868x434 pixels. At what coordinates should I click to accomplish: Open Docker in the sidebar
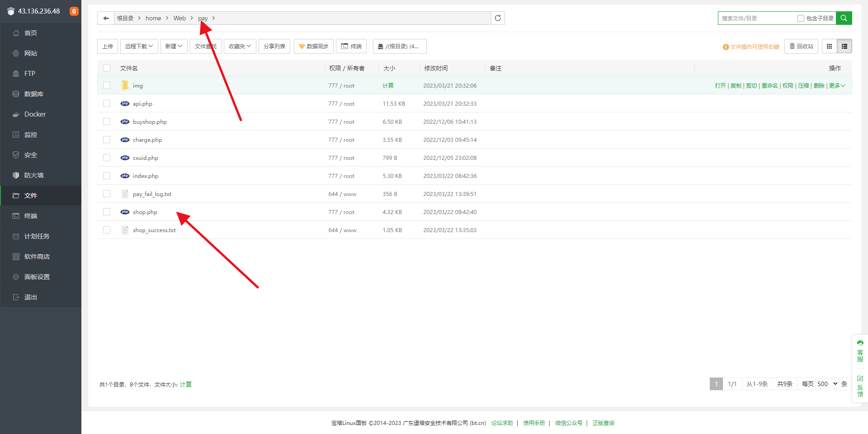click(35, 114)
